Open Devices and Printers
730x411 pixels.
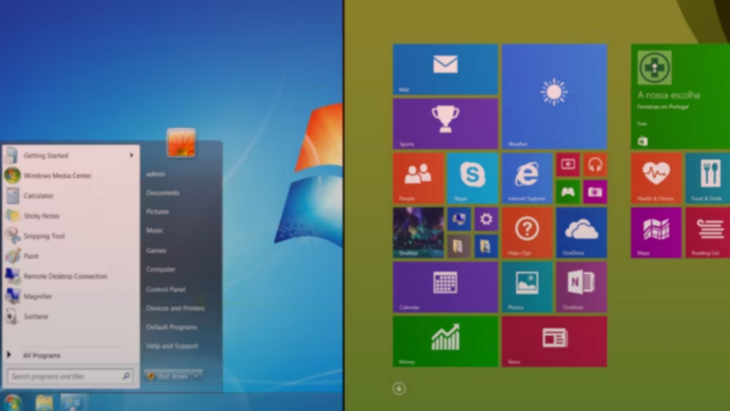point(175,308)
